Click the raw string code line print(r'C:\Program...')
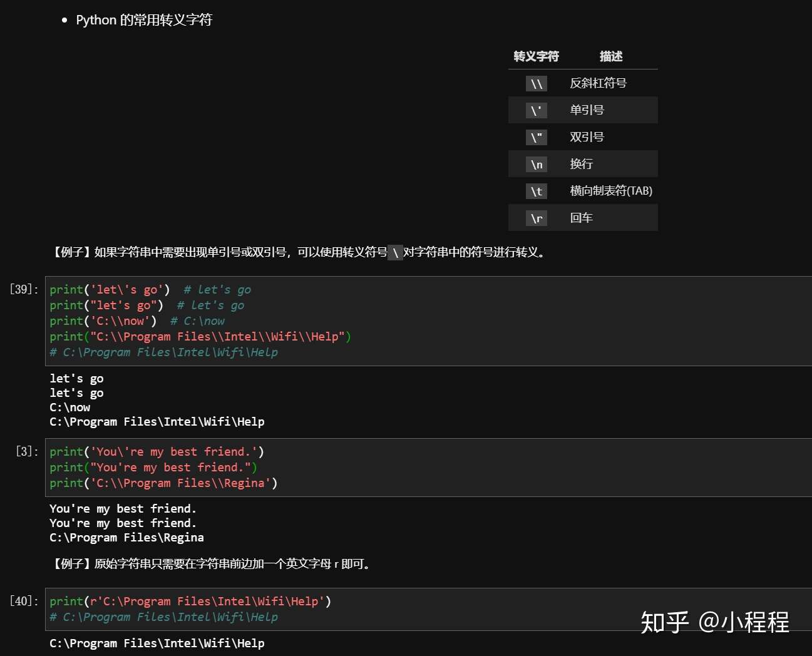Image resolution: width=812 pixels, height=656 pixels. click(x=190, y=602)
